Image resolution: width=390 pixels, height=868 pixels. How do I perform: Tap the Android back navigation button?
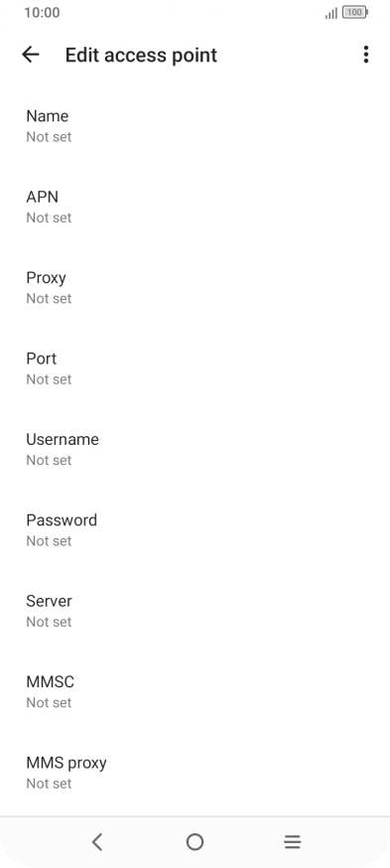click(x=97, y=842)
